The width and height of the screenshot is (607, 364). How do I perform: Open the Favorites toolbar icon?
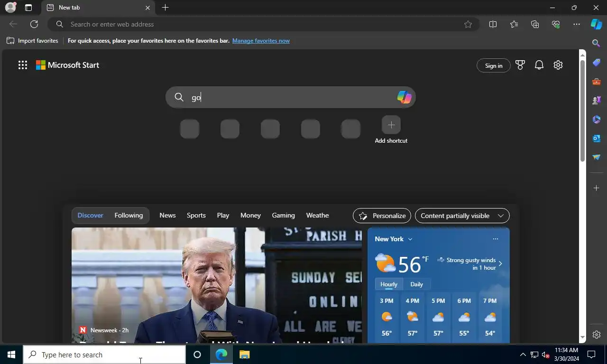[x=514, y=24]
